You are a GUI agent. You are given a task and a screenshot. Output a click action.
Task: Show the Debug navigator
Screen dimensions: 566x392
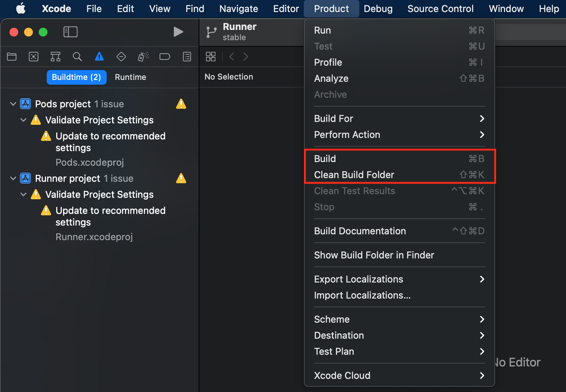pos(143,57)
